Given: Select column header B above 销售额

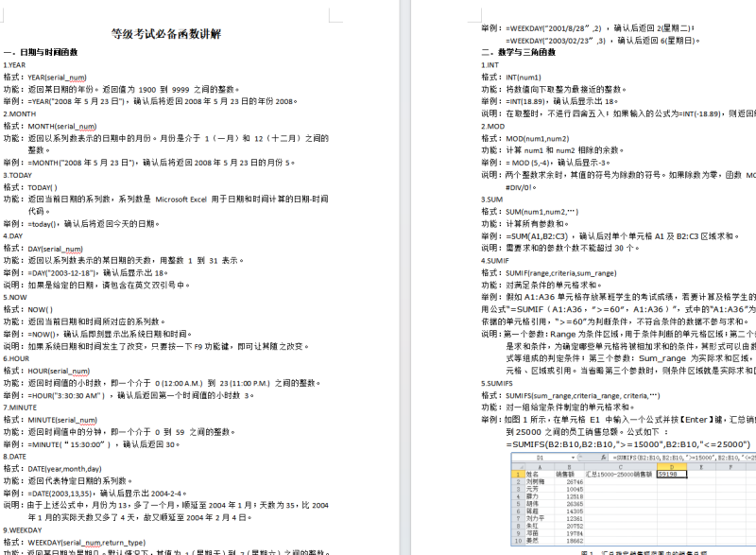Looking at the screenshot, I should coord(571,467).
